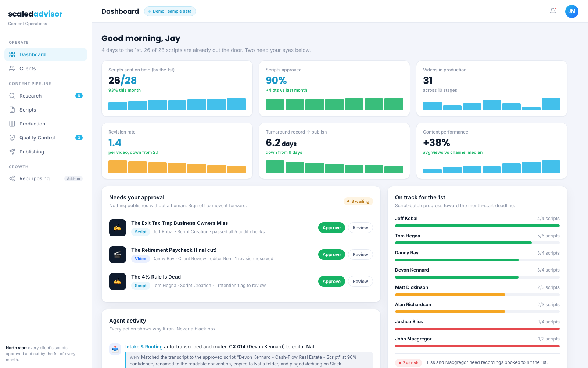Open the Clients page
This screenshot has width=588, height=368.
click(46, 68)
